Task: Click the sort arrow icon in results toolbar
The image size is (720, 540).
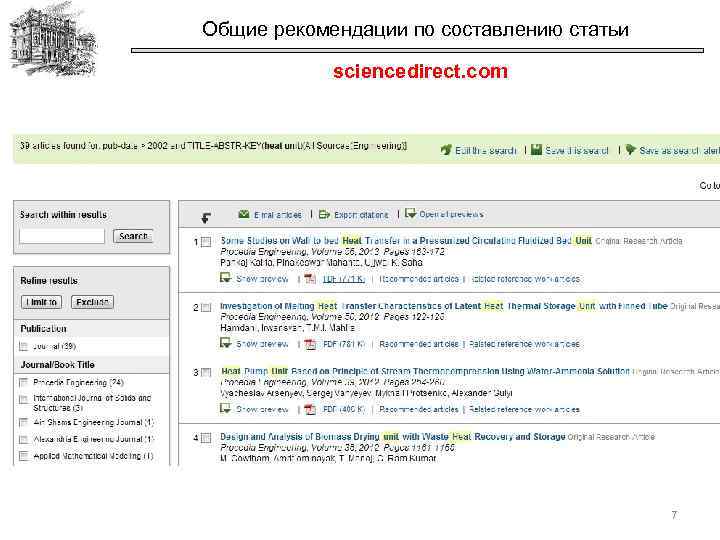Action: (206, 218)
